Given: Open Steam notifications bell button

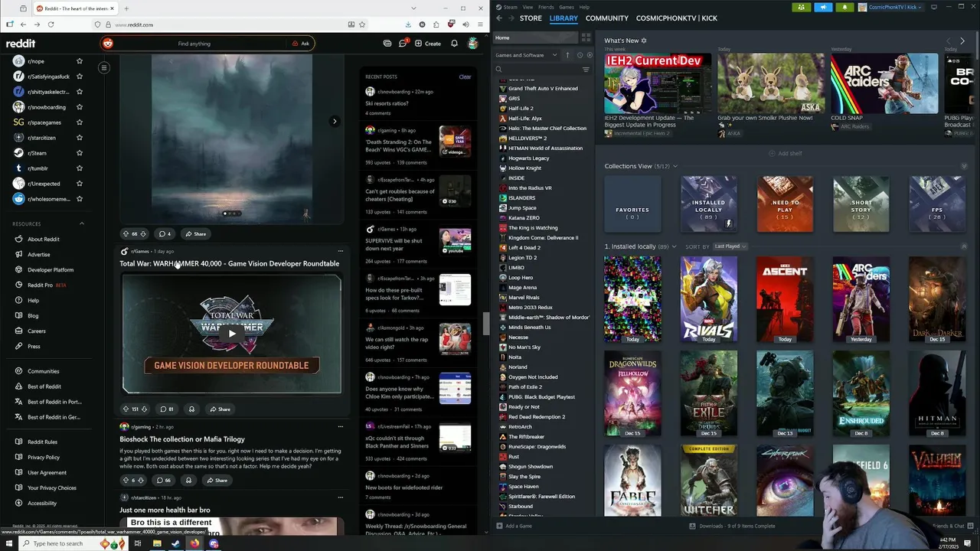Looking at the screenshot, I should tap(844, 7).
